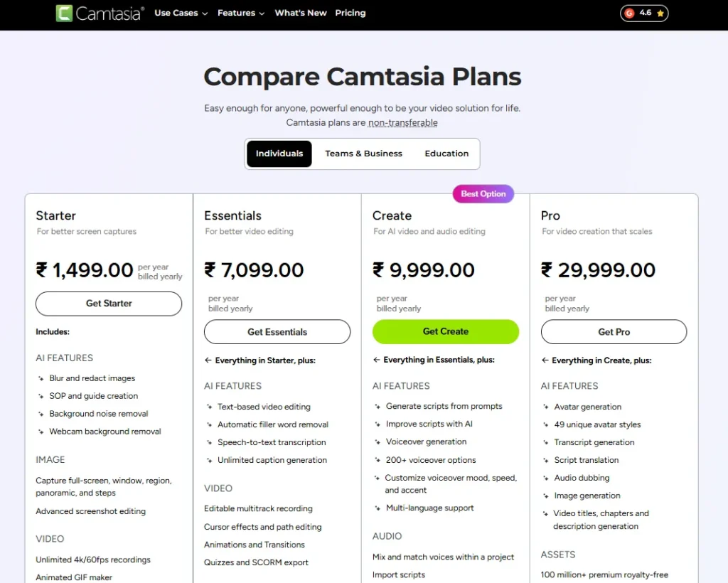Click the green Camtasia logo icon
728x583 pixels.
pos(65,13)
